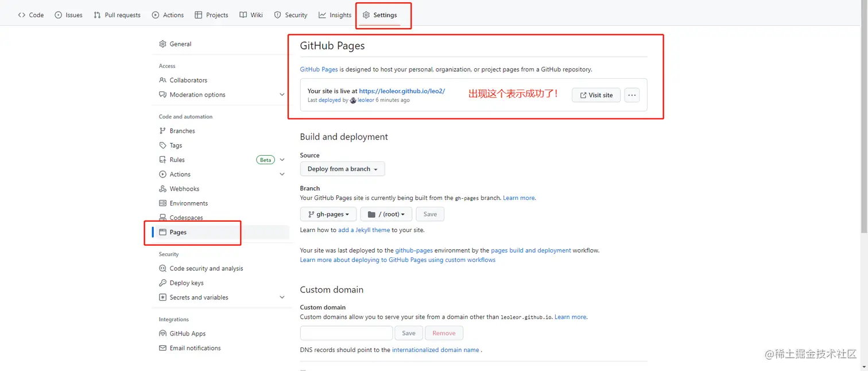This screenshot has height=371, width=868.
Task: Switch to the Projects tab
Action: (x=211, y=15)
